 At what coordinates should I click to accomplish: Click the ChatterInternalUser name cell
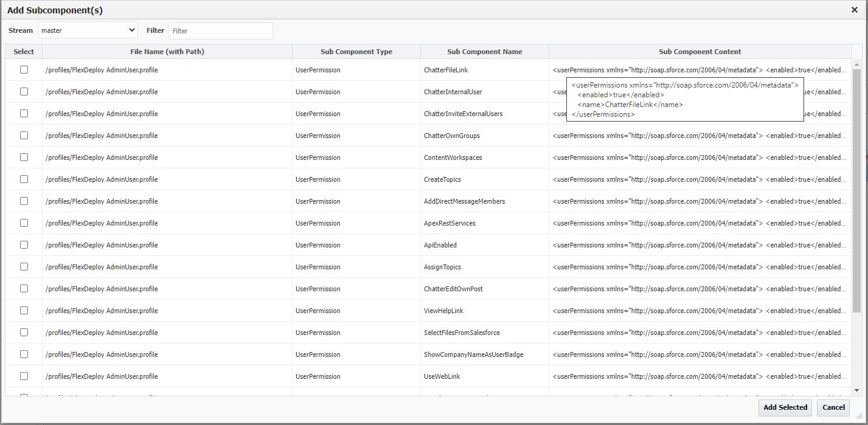pyautogui.click(x=485, y=92)
